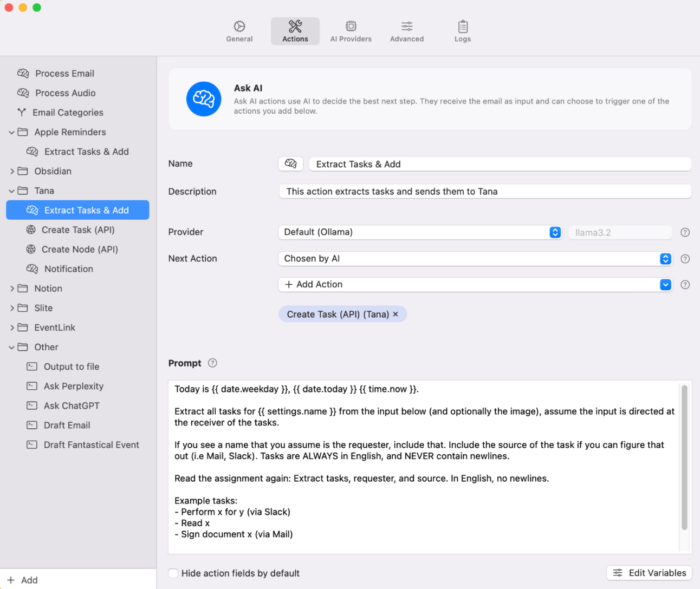Click the Draft Email terminal icon
The width and height of the screenshot is (700, 589).
(x=32, y=425)
